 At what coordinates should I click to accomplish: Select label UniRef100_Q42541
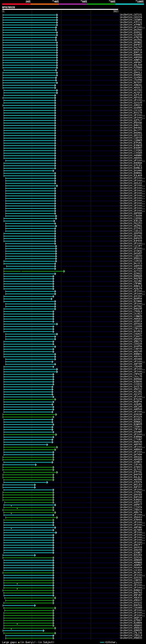[x=131, y=40]
